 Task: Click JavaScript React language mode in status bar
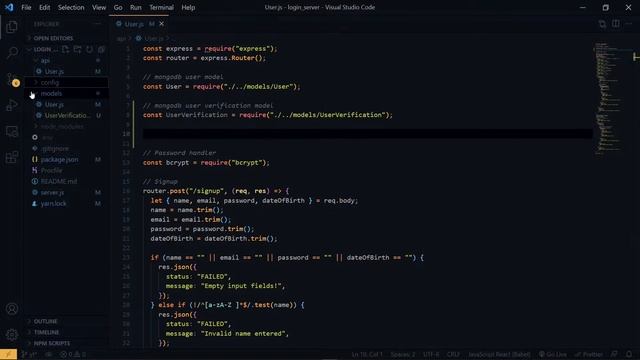(x=499, y=354)
